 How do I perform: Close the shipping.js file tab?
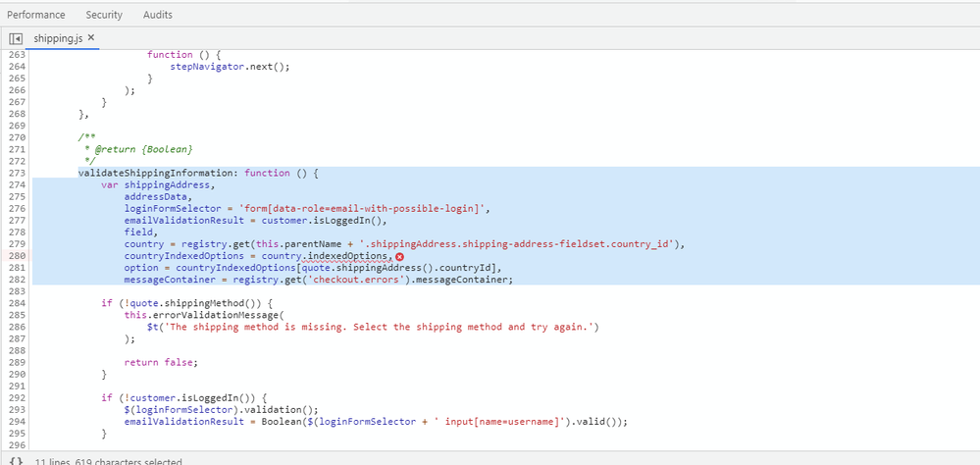[x=91, y=37]
